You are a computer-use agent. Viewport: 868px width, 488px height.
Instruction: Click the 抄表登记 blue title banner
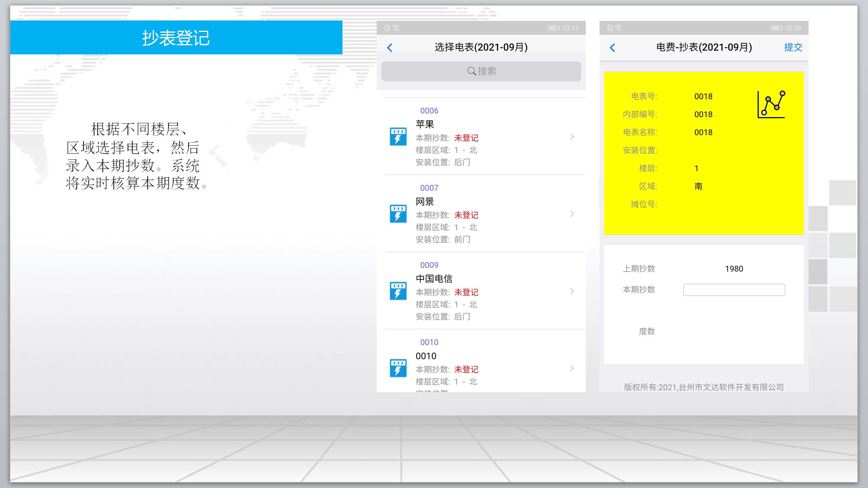pos(176,38)
